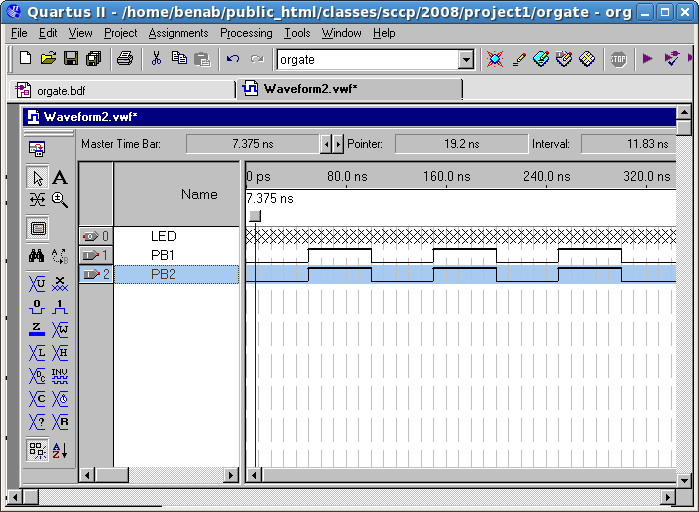Activate the Zoom magnifier tool
Screen dimensions: 699x512
[60, 200]
